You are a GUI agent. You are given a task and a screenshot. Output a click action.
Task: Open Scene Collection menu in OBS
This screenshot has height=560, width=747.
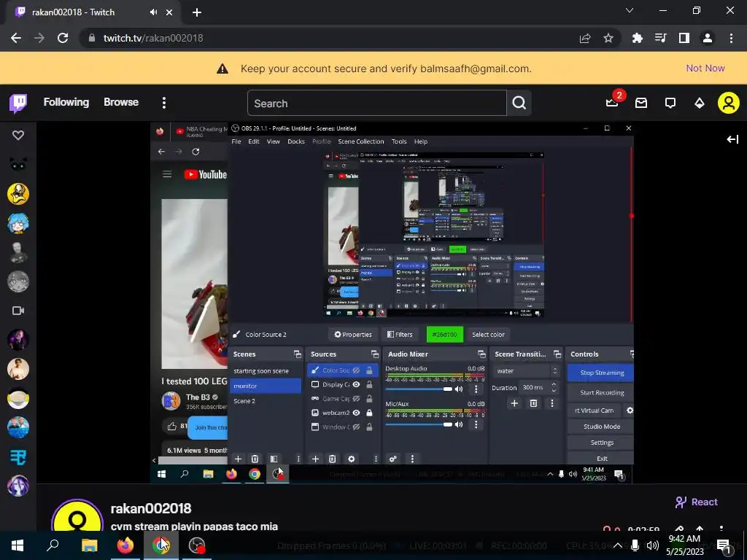pos(360,141)
